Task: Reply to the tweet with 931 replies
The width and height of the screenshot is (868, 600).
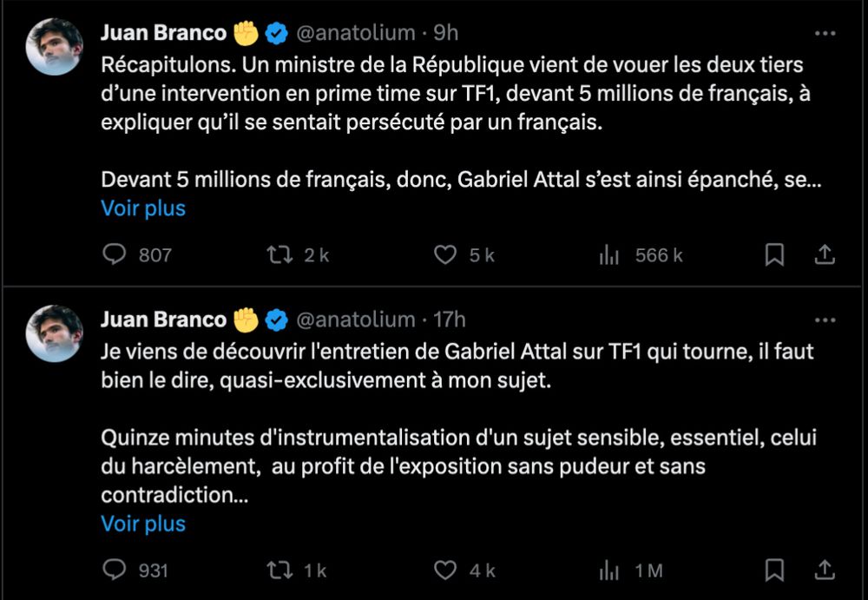Action: [x=114, y=570]
